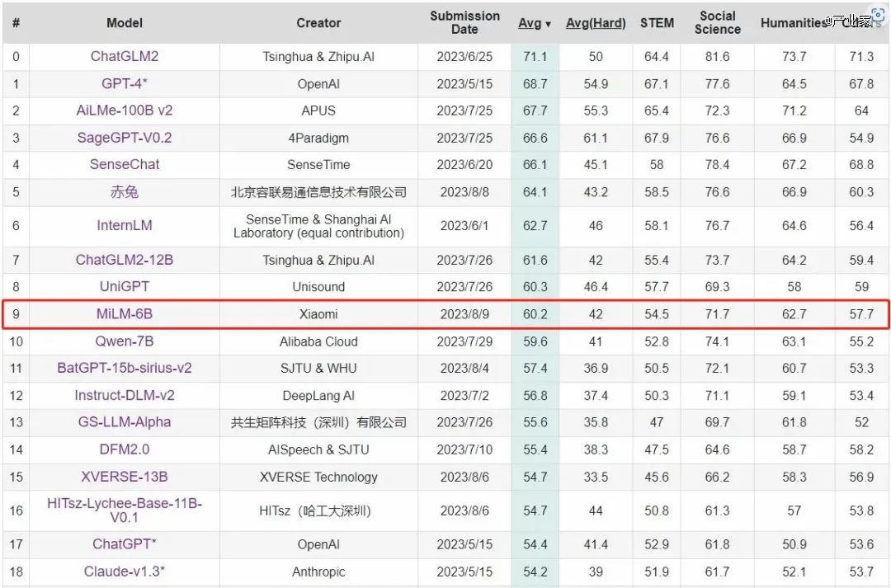Open the InternLM model link
The width and height of the screenshot is (891, 588).
tap(125, 225)
